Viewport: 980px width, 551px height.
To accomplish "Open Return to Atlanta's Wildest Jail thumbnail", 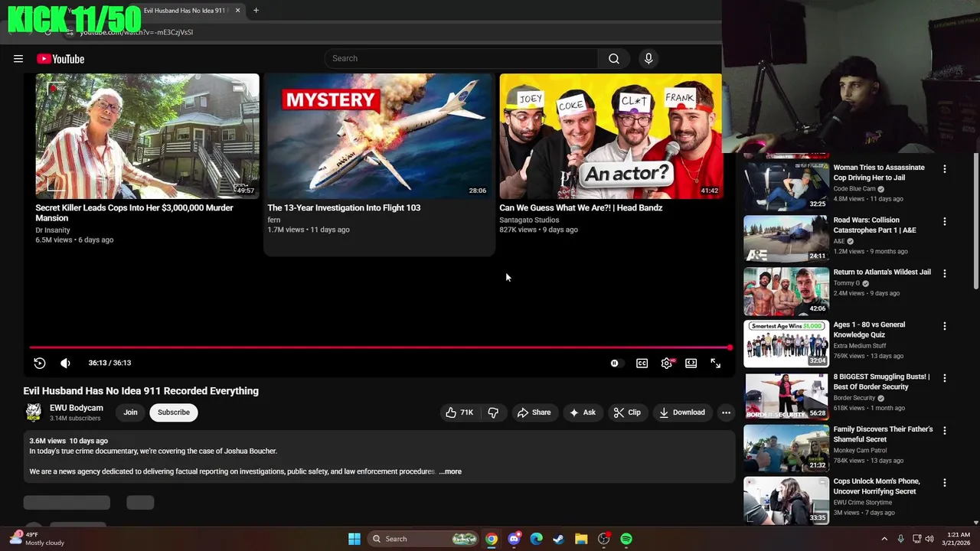I will (786, 291).
